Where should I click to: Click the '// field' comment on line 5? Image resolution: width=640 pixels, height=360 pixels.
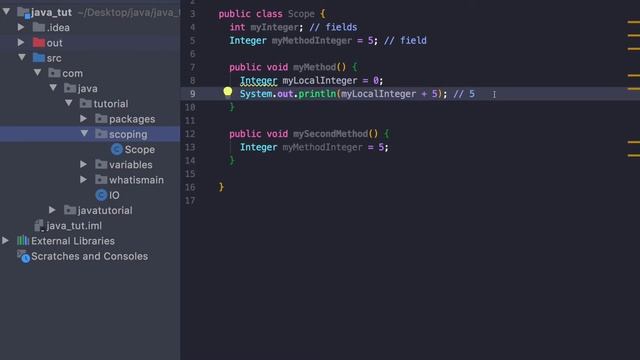pos(405,40)
